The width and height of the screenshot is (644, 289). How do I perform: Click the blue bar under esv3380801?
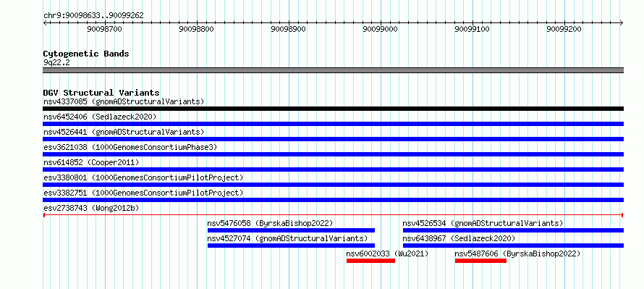click(x=333, y=185)
